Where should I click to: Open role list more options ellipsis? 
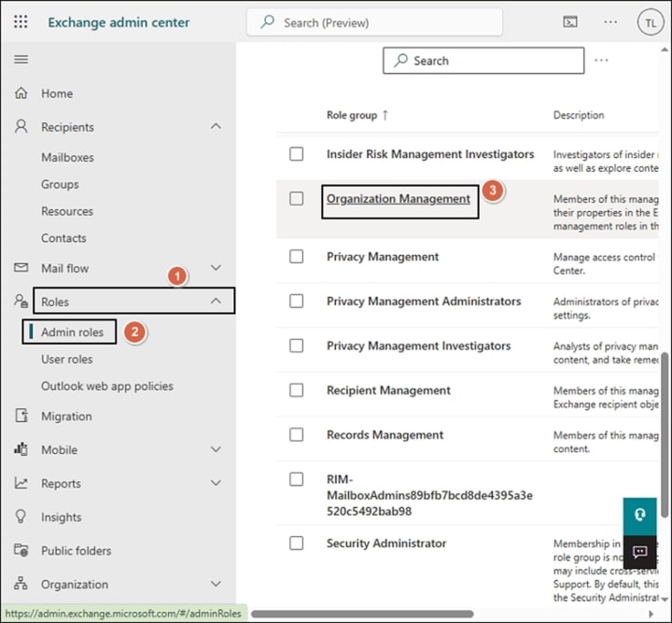(601, 61)
